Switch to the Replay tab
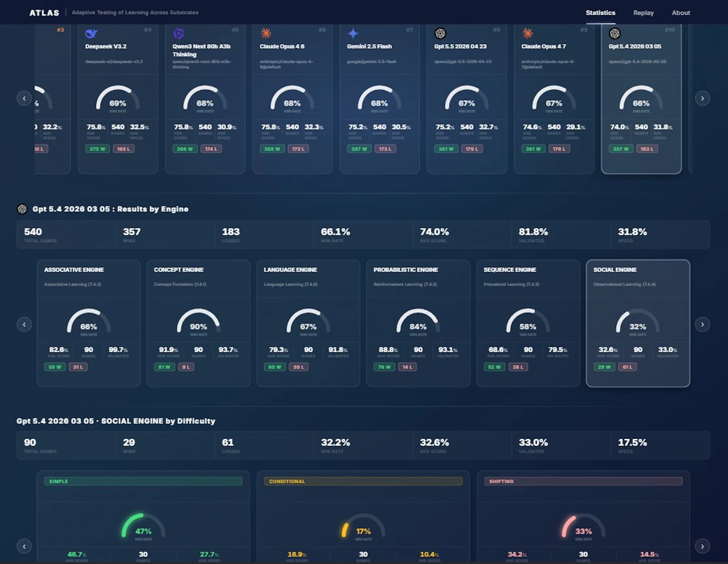728x564 pixels. pos(643,13)
